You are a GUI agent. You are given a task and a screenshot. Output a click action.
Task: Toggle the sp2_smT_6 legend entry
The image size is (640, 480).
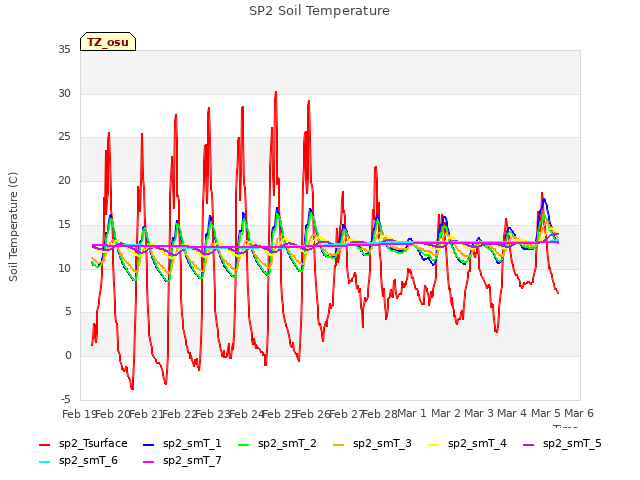(78, 461)
